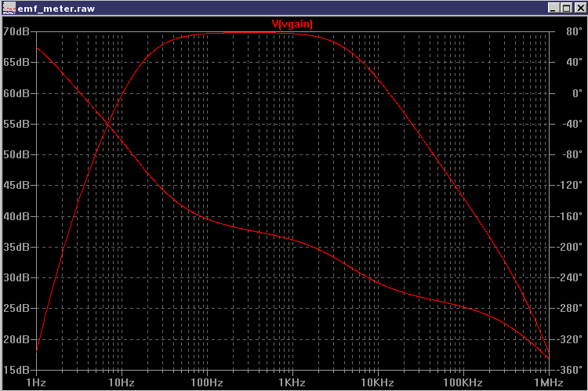Click the 40° phase axis label
Viewport: 588px width, 391px height.
pos(574,62)
